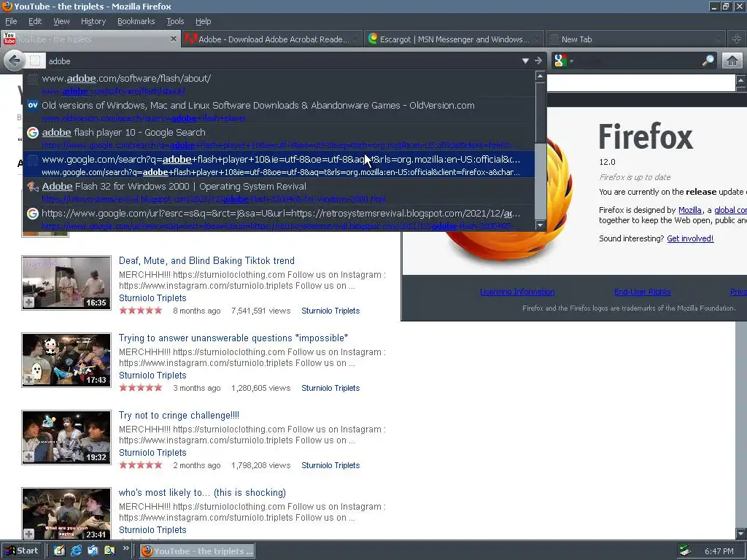This screenshot has width=747, height=560.
Task: Click the 17:43 video thumbnail
Action: [66, 360]
